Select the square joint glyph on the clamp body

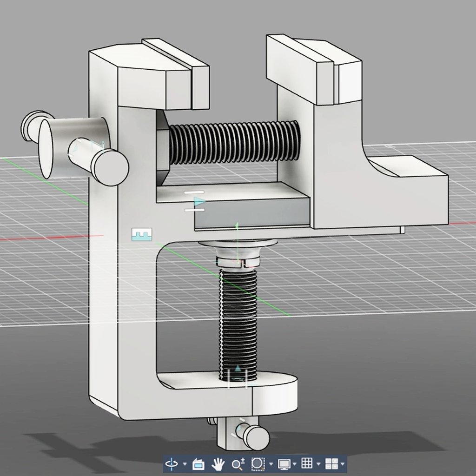tap(141, 234)
